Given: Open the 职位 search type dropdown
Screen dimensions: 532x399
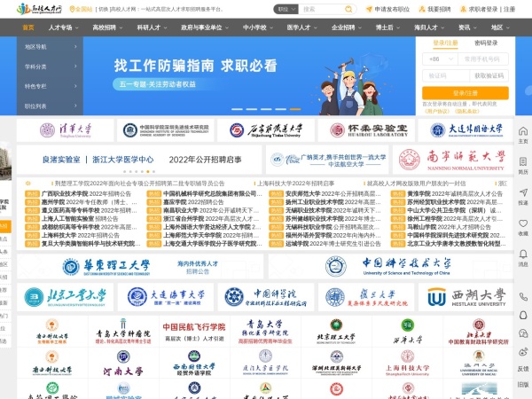Looking at the screenshot, I should pyautogui.click(x=284, y=9).
